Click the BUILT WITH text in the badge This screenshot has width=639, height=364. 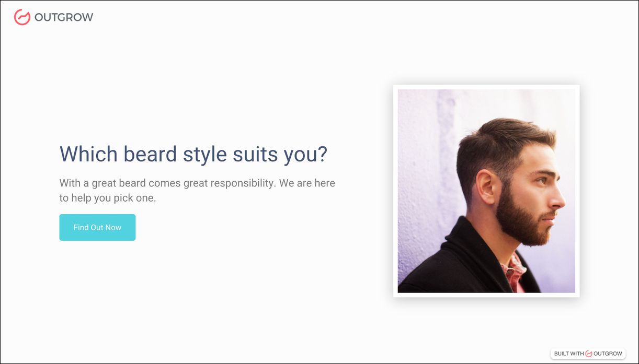point(569,354)
